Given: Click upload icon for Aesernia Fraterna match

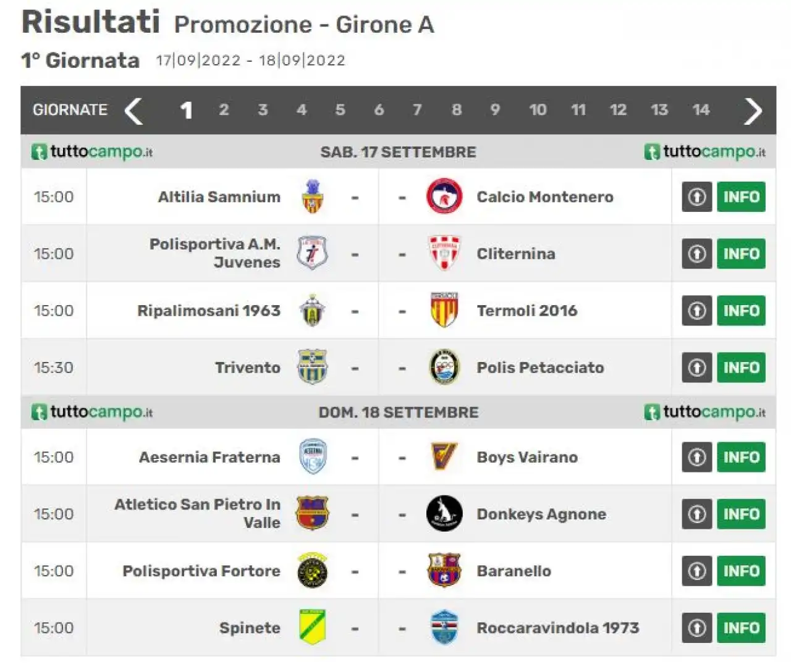Looking at the screenshot, I should (697, 457).
